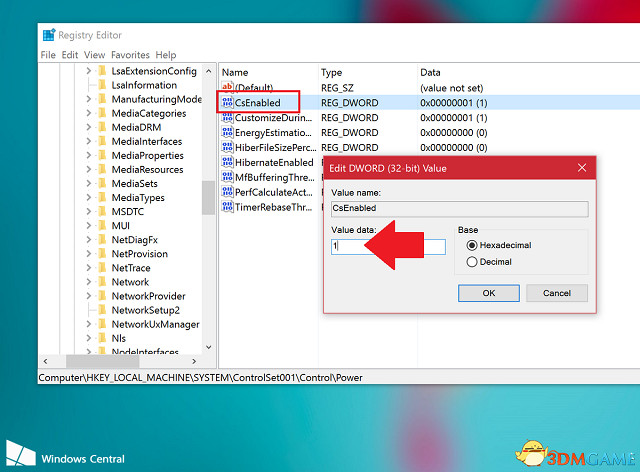Expand the NetTrace registry key

88,268
